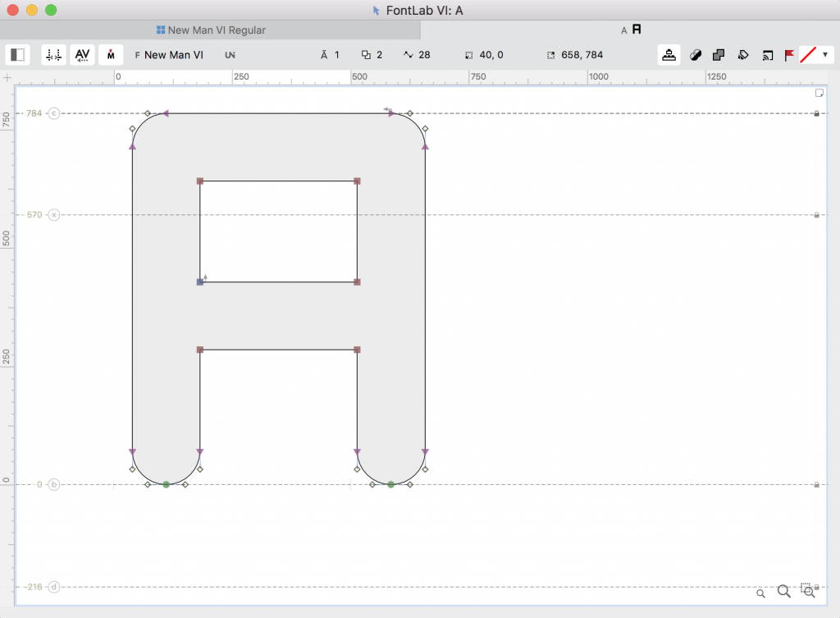Screen dimensions: 840x618
Task: Click the metrics spacing icon
Action: coord(54,55)
